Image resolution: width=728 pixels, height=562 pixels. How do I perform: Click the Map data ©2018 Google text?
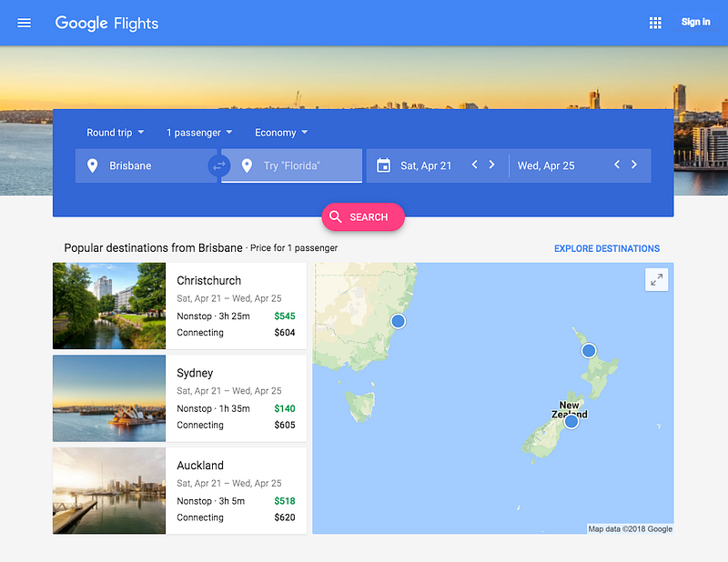pos(630,528)
